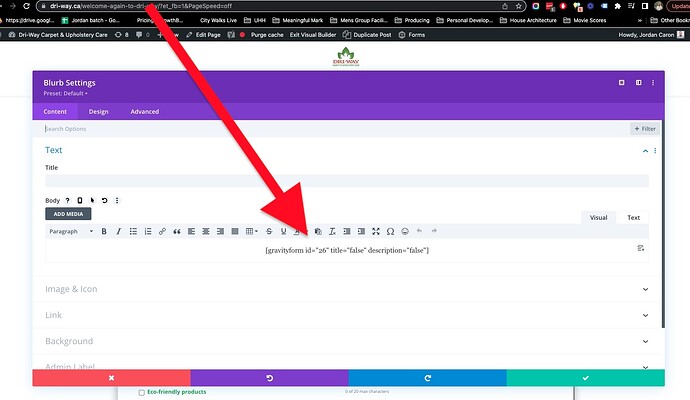Click Purge cache in admin bar

267,35
